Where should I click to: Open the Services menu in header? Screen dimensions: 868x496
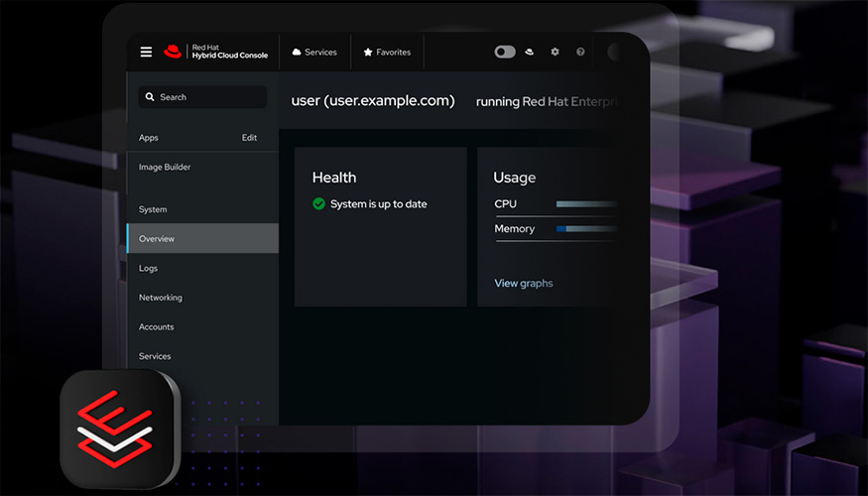[x=314, y=52]
